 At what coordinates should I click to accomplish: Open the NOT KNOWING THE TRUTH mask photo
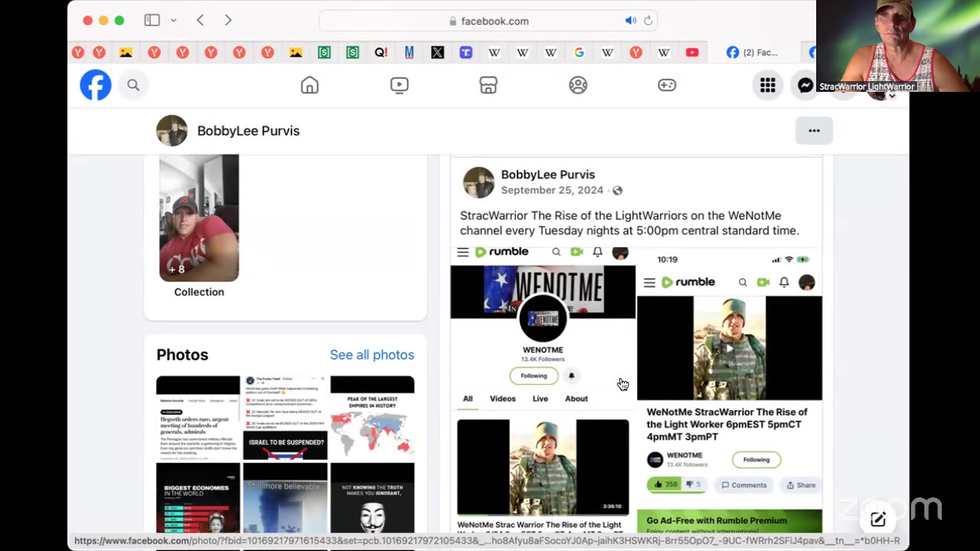(372, 497)
